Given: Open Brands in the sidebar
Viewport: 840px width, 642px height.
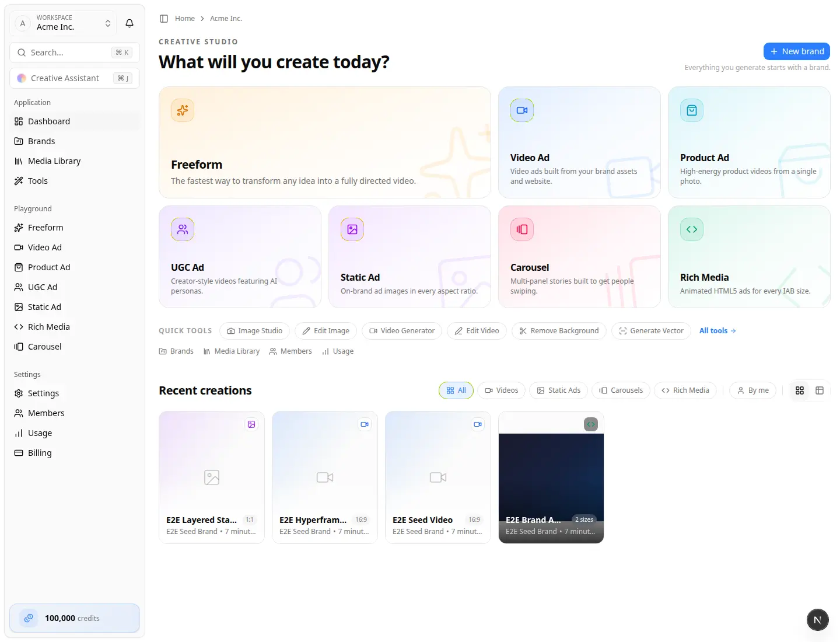Looking at the screenshot, I should (75, 141).
